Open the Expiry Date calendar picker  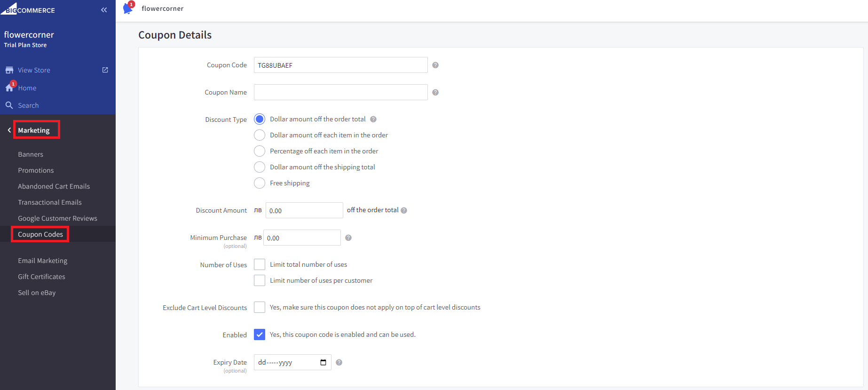pyautogui.click(x=323, y=362)
